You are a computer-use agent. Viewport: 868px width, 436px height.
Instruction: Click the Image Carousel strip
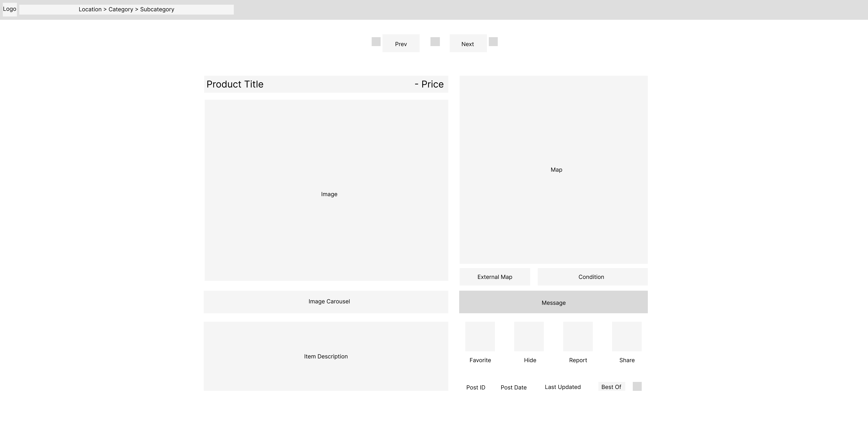point(326,302)
